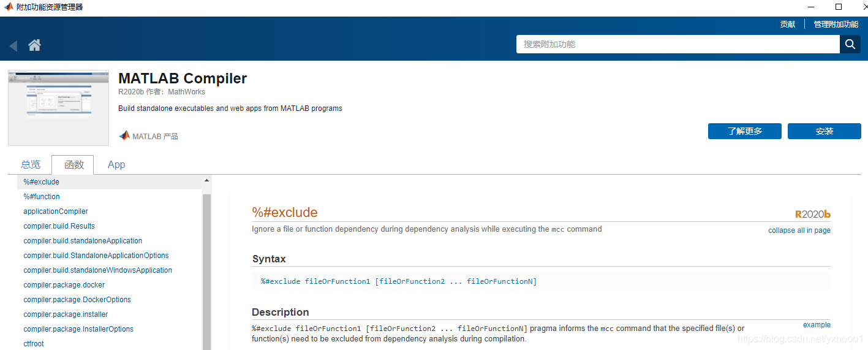868x350 pixels.
Task: Open compiler.package.docker entry
Action: coord(64,285)
